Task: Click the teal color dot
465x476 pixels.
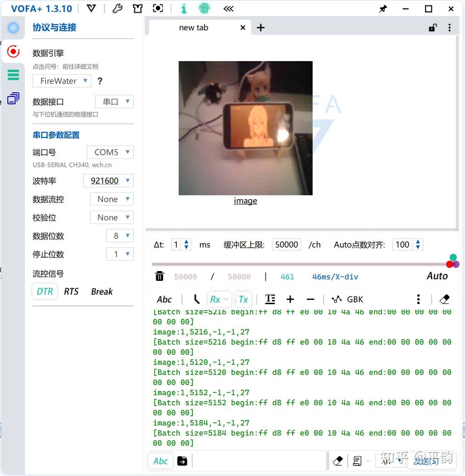Action: [453, 258]
